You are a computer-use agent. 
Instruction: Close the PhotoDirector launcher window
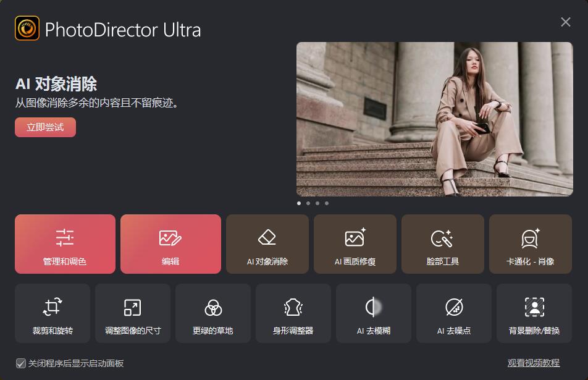pos(565,22)
